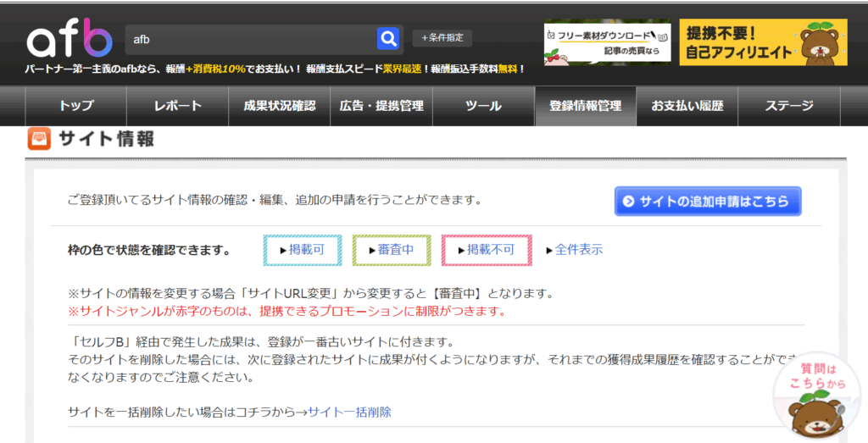Select the 成果状況確認 menu item
Viewport: 868px width, 443px height.
[280, 106]
